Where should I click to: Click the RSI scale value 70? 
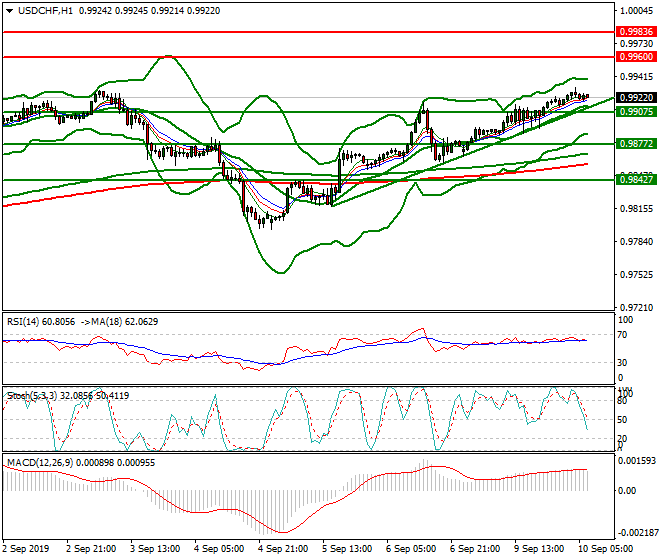coord(623,335)
